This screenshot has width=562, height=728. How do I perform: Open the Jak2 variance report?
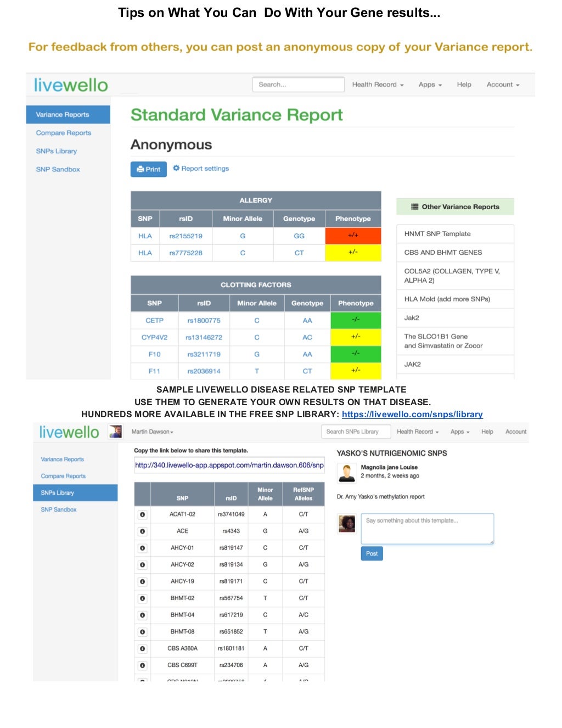(x=455, y=318)
